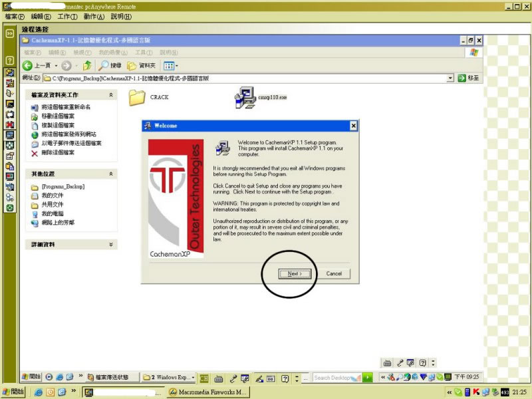Collapse the 檔案及資料夾工作 task panel
The image size is (532, 399).
tap(111, 95)
